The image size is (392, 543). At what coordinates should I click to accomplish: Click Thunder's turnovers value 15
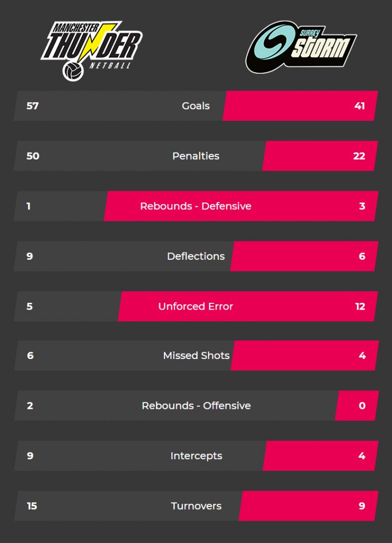[x=32, y=506]
